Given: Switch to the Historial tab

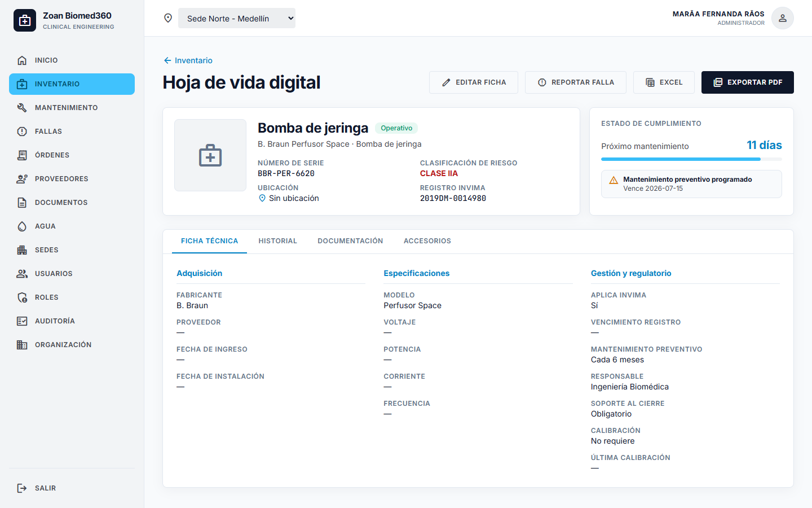Looking at the screenshot, I should tap(277, 241).
